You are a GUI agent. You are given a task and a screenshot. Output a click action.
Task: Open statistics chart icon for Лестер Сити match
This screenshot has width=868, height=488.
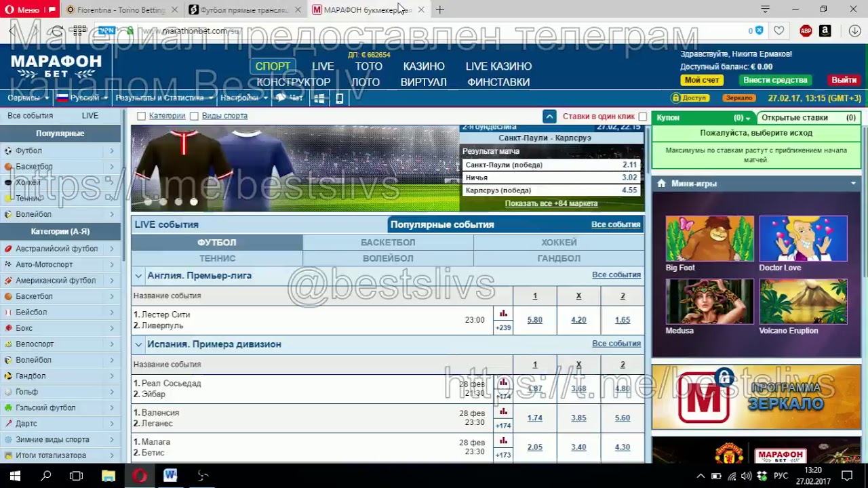coord(503,314)
